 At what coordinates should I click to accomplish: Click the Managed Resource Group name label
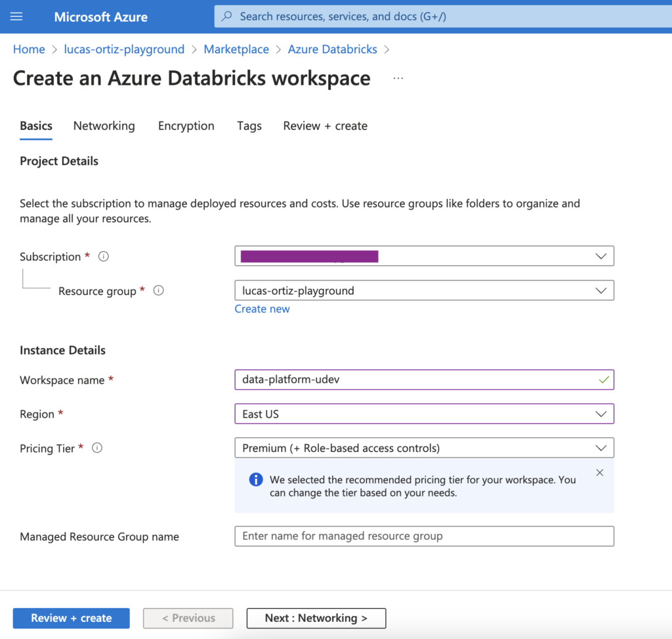pos(100,537)
